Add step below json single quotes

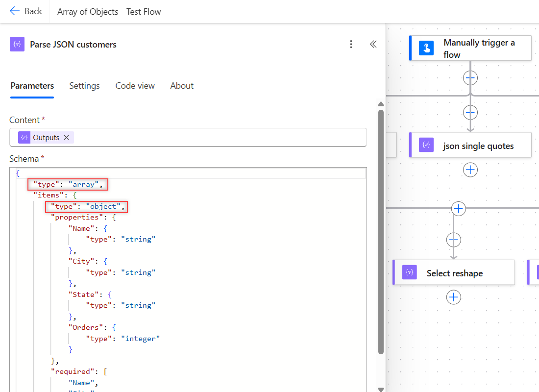pyautogui.click(x=470, y=170)
